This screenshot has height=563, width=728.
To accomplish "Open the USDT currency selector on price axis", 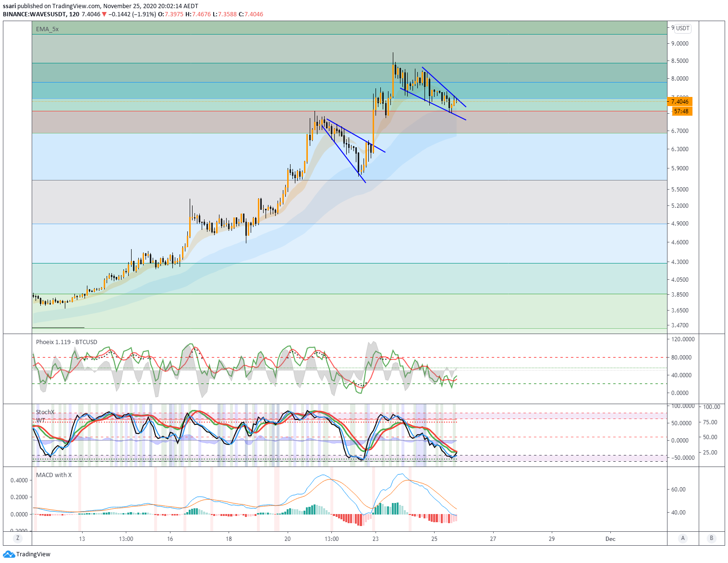I will click(x=683, y=28).
